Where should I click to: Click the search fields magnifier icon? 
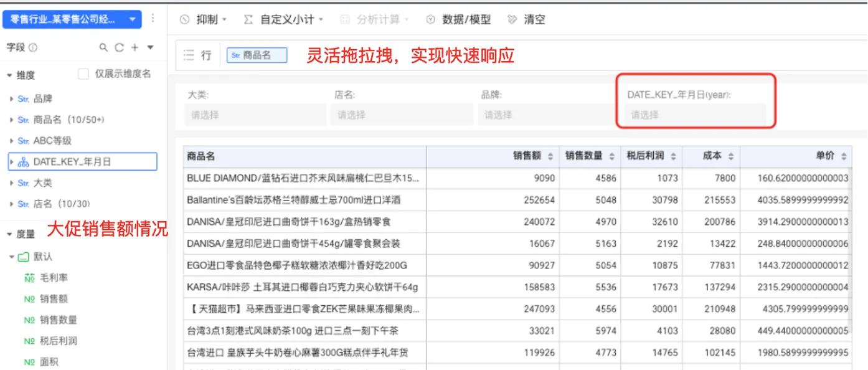click(x=104, y=47)
